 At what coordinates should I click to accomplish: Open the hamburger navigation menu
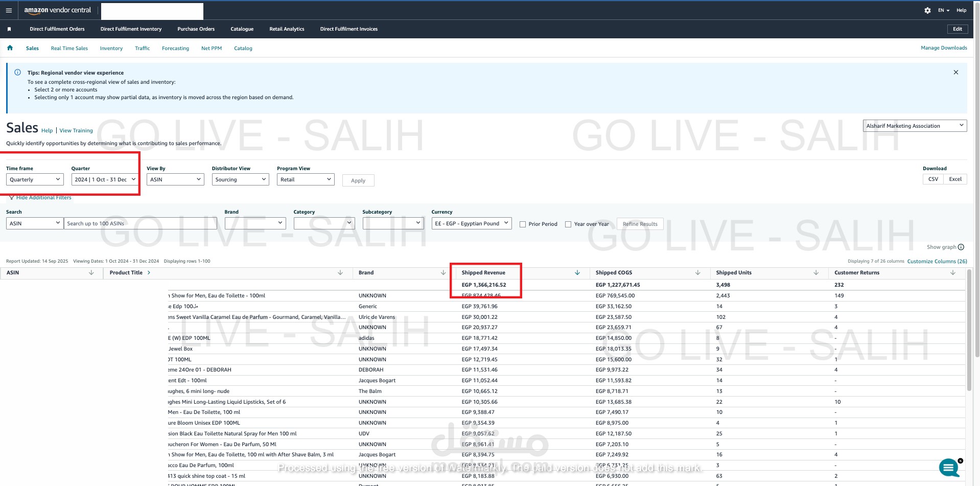point(9,10)
